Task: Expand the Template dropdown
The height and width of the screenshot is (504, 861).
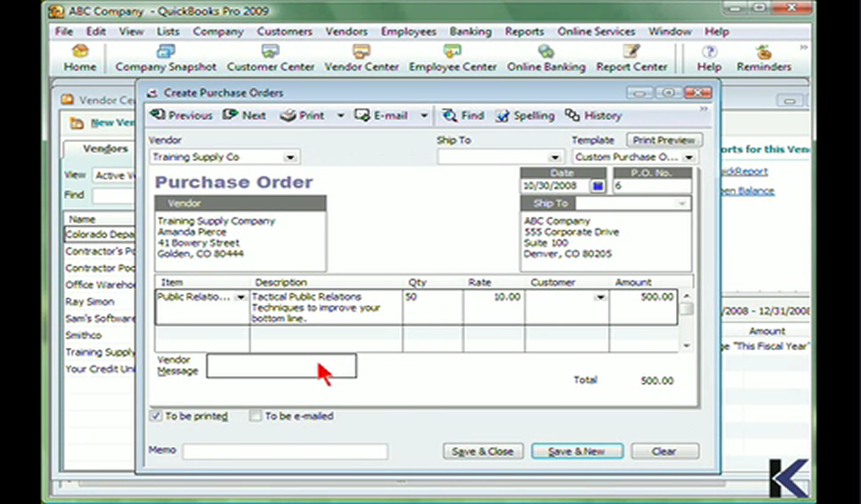Action: point(689,157)
